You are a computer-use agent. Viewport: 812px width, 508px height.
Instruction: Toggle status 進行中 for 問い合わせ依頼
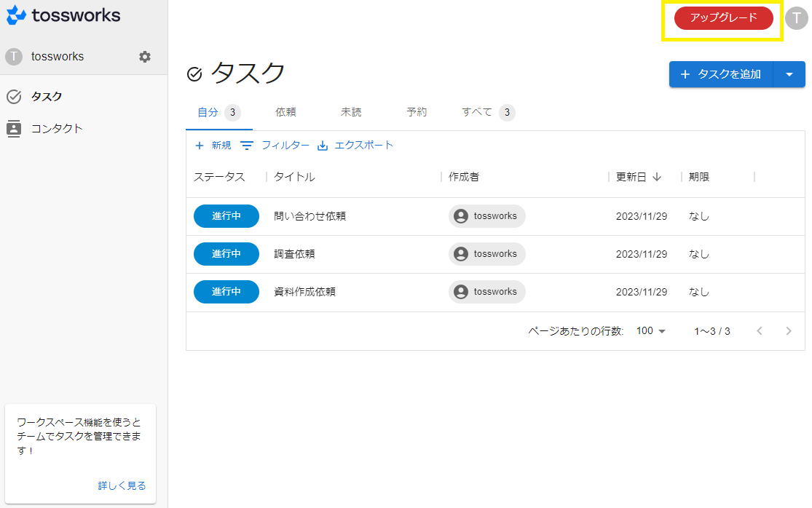(x=226, y=216)
